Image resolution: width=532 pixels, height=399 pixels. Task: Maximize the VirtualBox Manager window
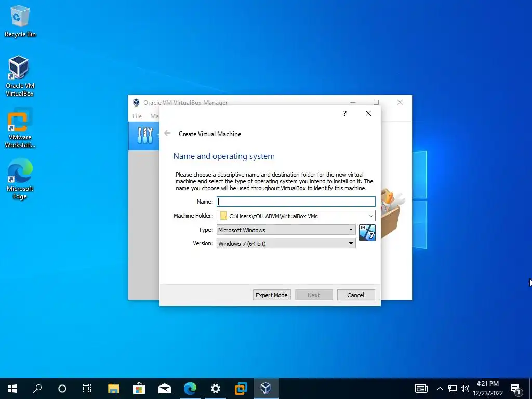pyautogui.click(x=376, y=102)
